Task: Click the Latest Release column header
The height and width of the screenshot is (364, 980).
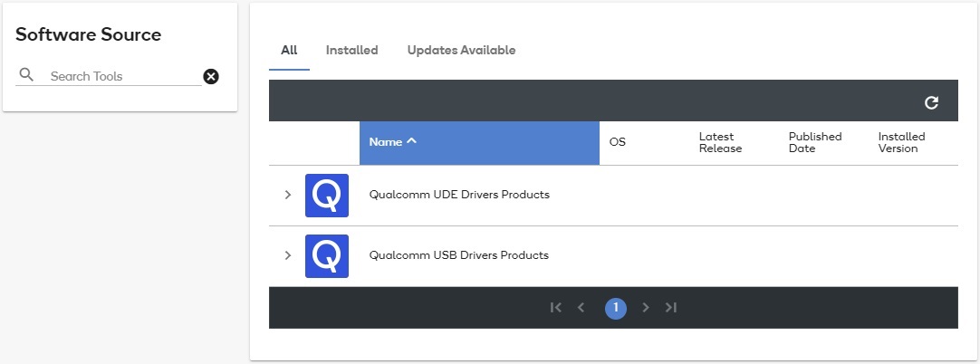Action: tap(720, 142)
